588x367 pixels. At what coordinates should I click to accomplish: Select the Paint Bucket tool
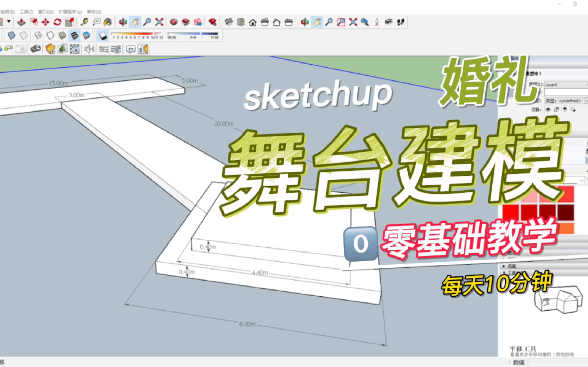108,22
